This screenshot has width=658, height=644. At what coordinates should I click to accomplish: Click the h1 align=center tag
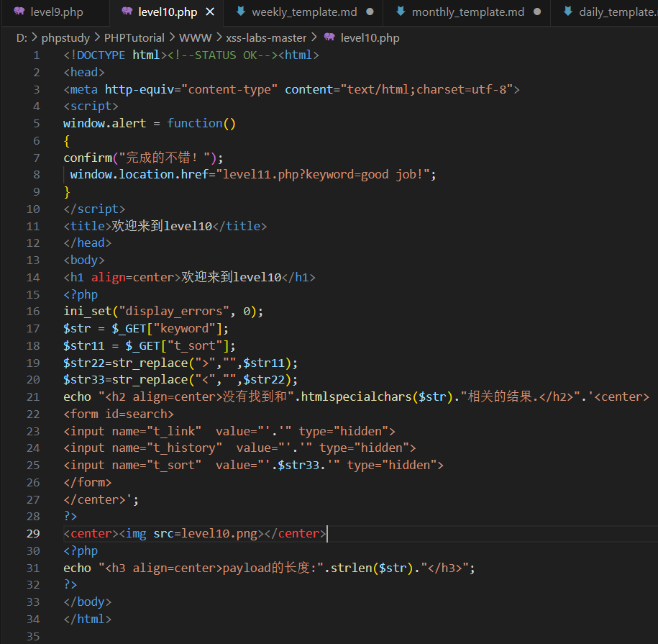click(122, 278)
